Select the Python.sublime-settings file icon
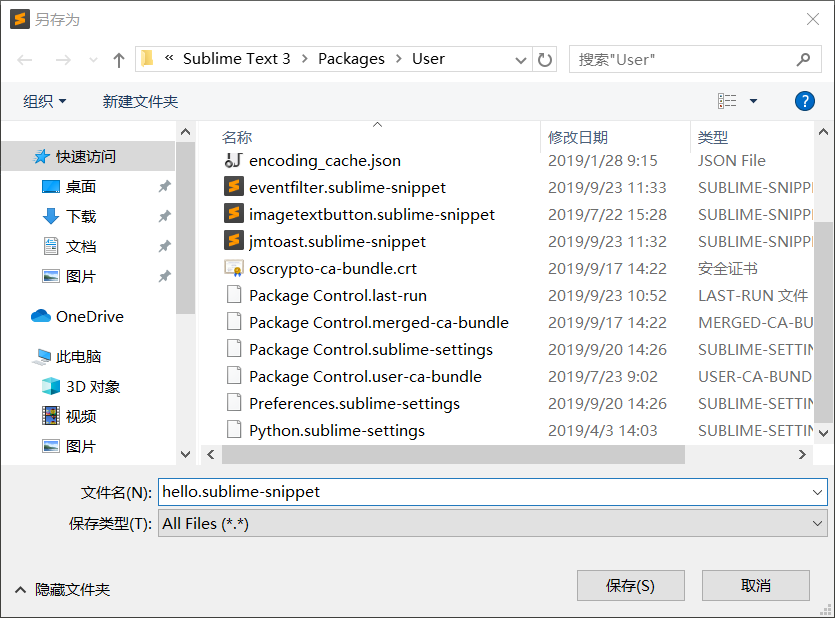 (x=234, y=430)
